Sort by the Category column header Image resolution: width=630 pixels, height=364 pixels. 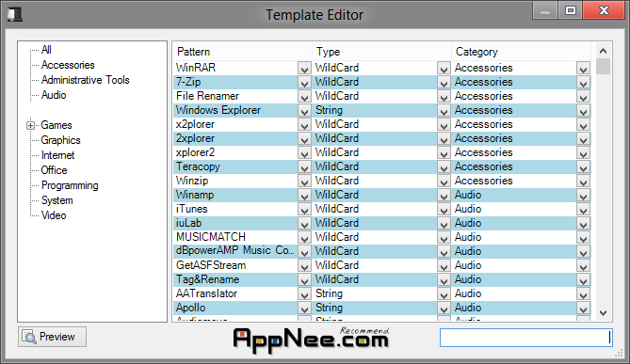[521, 52]
